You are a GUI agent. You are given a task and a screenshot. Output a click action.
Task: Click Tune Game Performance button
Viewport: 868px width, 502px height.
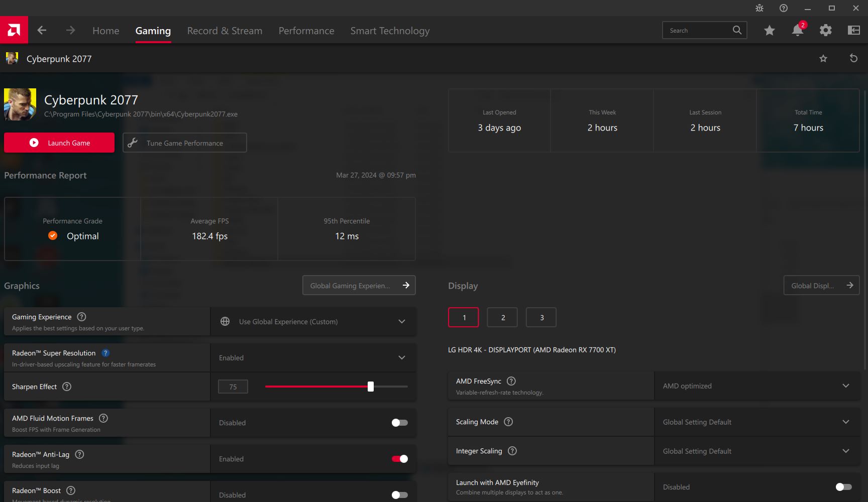point(185,143)
